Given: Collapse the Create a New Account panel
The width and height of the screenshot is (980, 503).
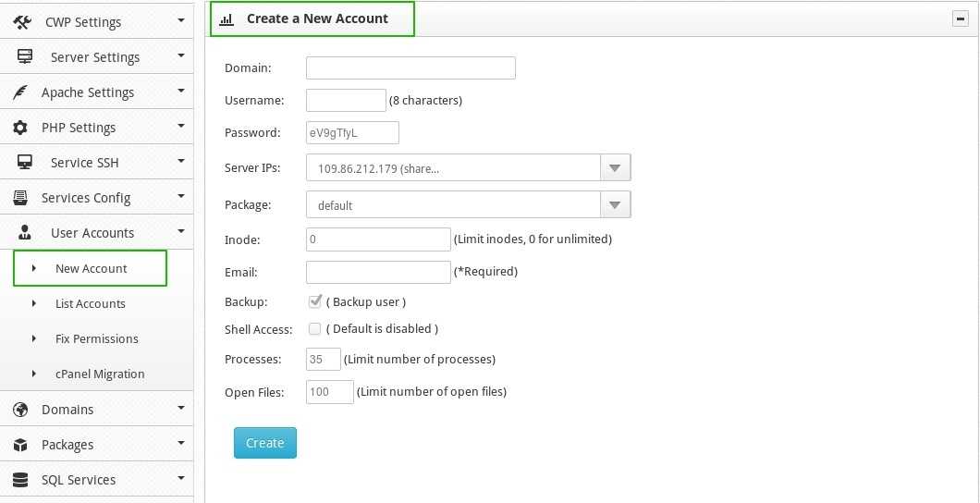Looking at the screenshot, I should 961,18.
